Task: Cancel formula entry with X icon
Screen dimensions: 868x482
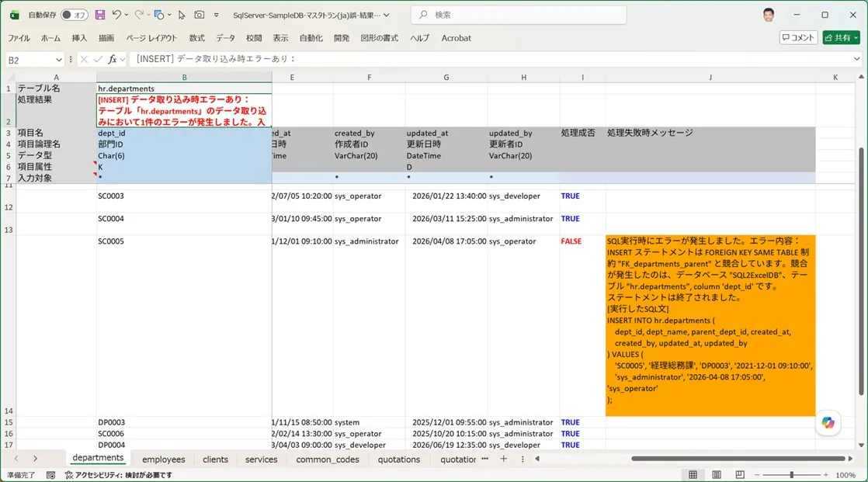Action: point(84,59)
